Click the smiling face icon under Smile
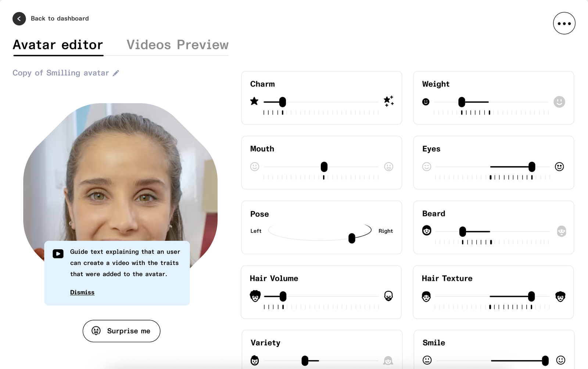This screenshot has height=369, width=588. tap(561, 360)
